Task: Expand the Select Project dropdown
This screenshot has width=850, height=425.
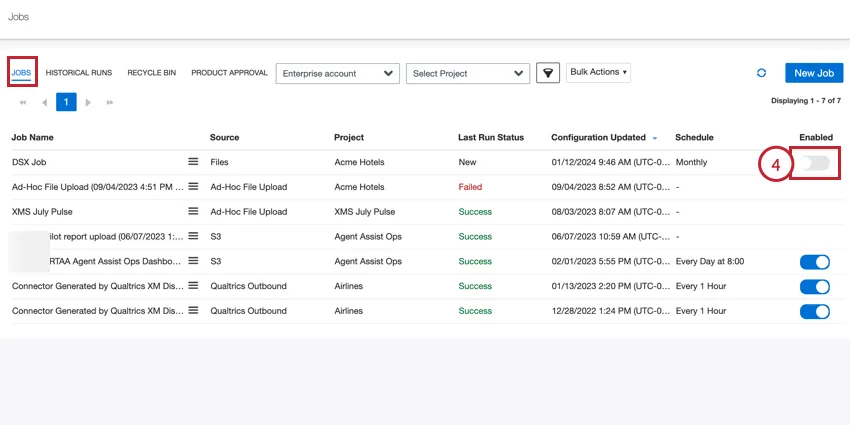Action: coord(467,73)
